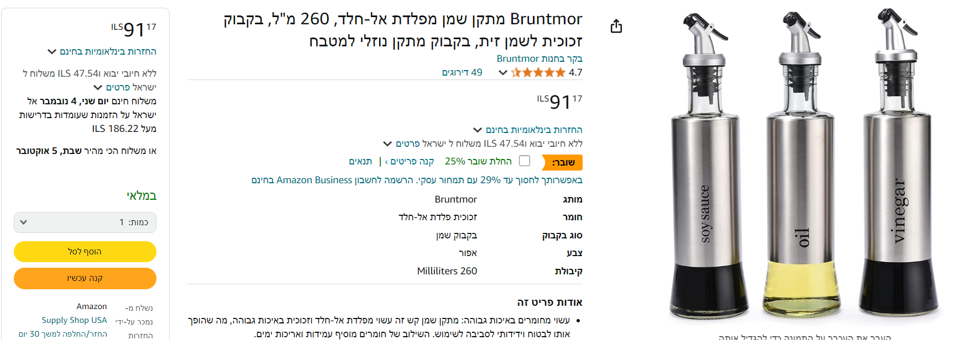This screenshot has height=340, width=980.
Task: Click the star rating icons
Action: coord(538,72)
